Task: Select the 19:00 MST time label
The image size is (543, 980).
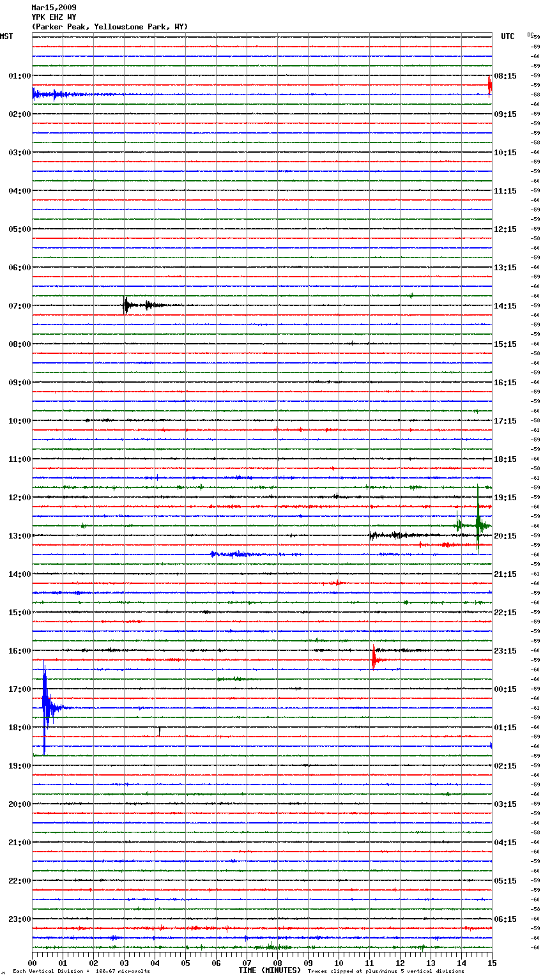Action: pyautogui.click(x=20, y=766)
